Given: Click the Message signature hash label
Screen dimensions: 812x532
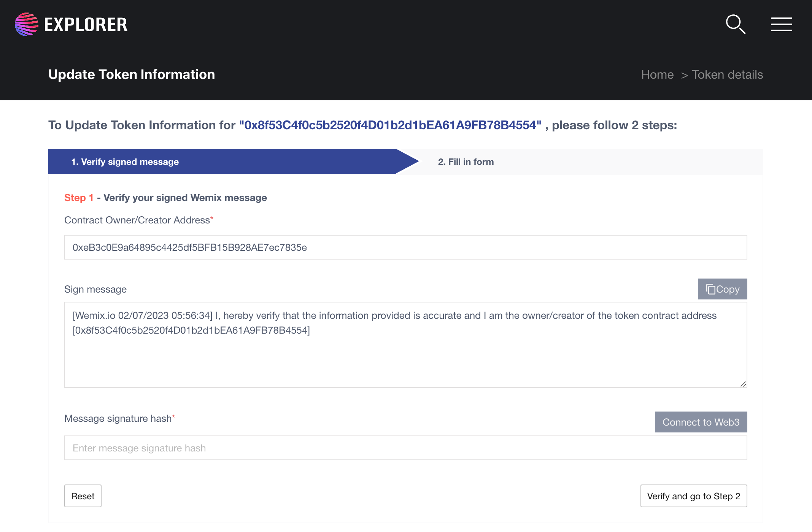Looking at the screenshot, I should [x=118, y=418].
